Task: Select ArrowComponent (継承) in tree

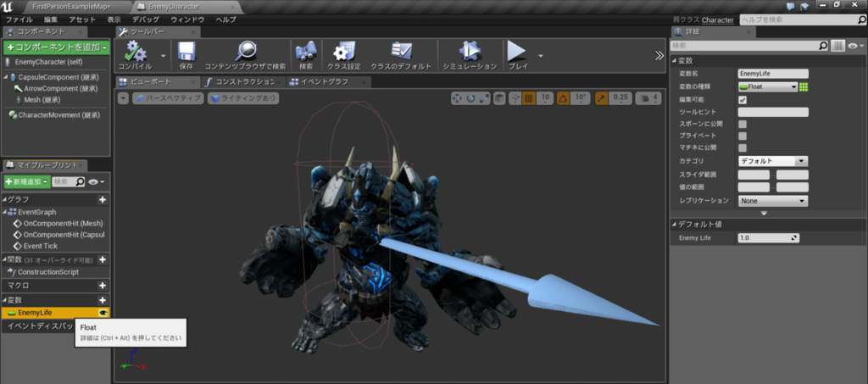Action: click(x=60, y=88)
